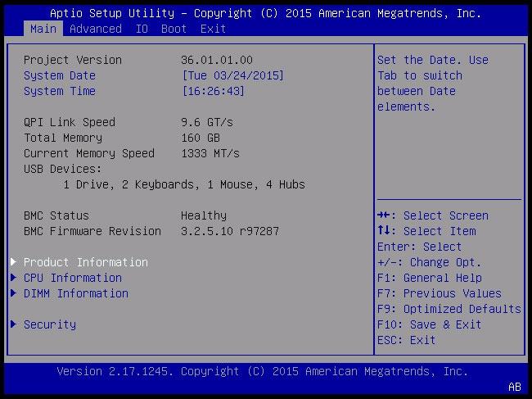Image resolution: width=532 pixels, height=399 pixels.
Task: Open the DIMM Information submenu
Action: tap(76, 294)
